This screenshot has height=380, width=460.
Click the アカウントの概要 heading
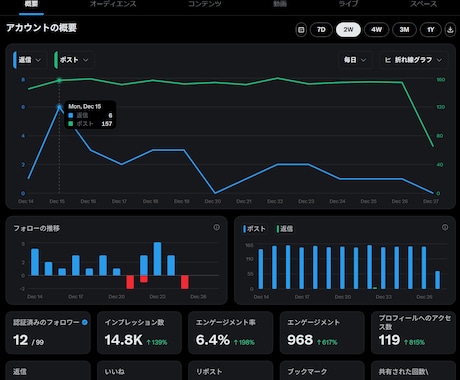tap(42, 28)
